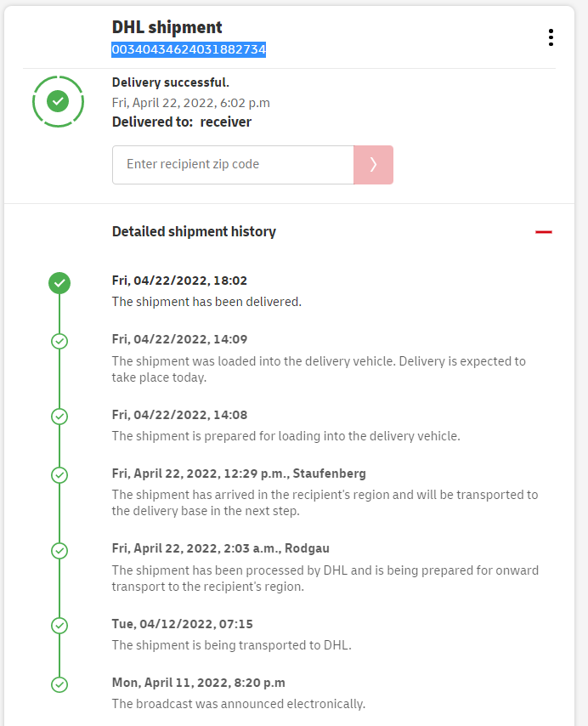Click the 'Delivered to: receiver' line

(x=182, y=122)
